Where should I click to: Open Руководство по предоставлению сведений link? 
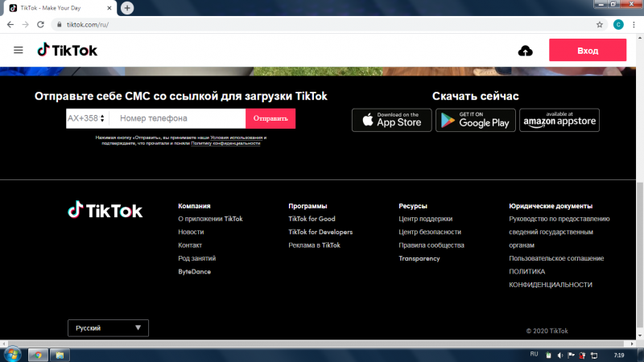pos(559,232)
